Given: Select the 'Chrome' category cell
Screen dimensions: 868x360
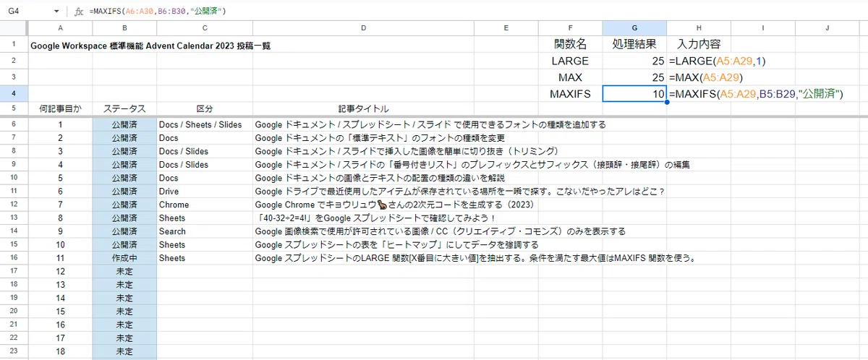Looking at the screenshot, I should pyautogui.click(x=205, y=205).
